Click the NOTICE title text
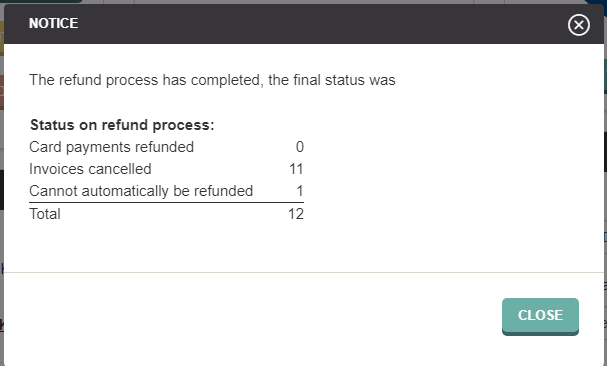 point(53,23)
